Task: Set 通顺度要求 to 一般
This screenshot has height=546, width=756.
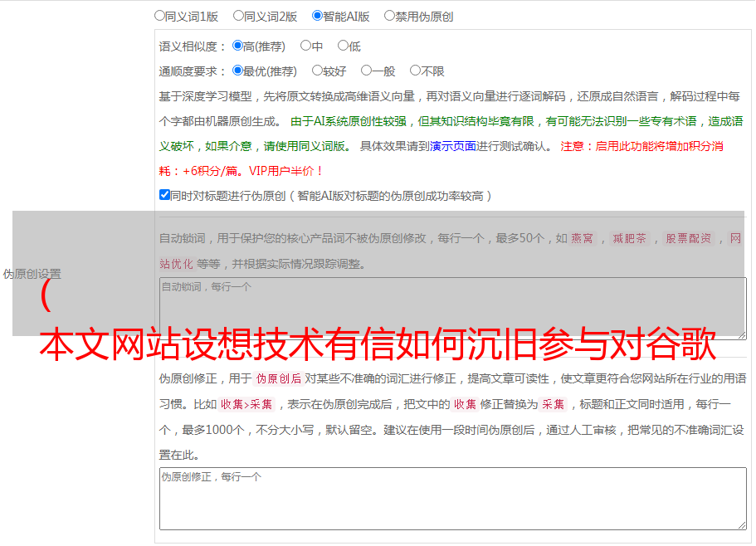Action: 367,71
